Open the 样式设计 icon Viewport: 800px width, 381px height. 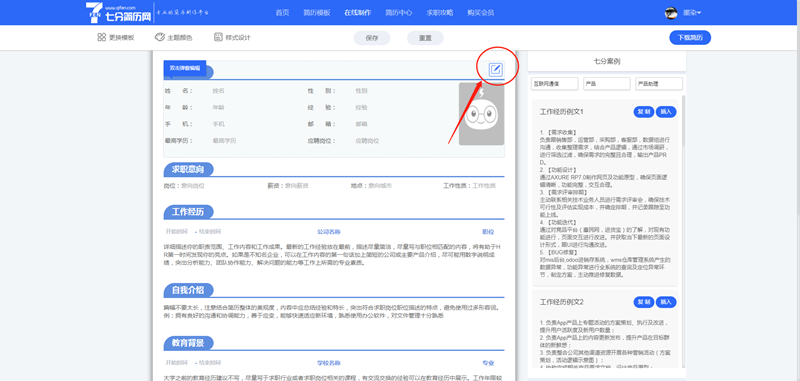click(x=218, y=37)
